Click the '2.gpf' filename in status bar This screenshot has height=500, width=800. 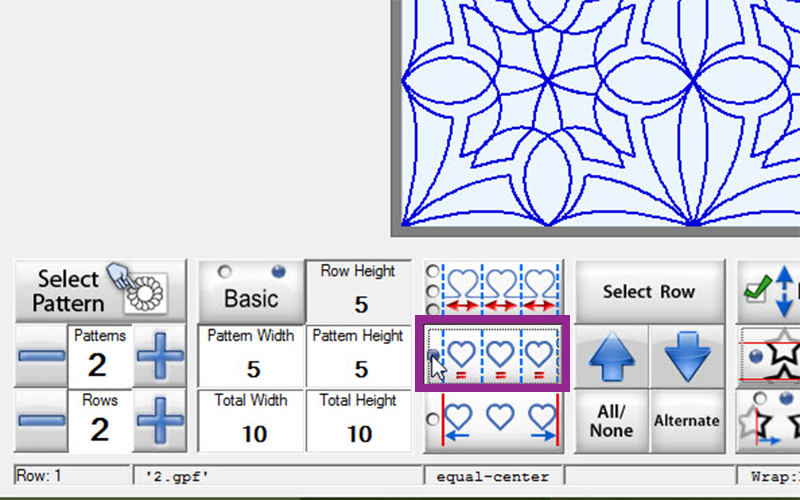177,477
